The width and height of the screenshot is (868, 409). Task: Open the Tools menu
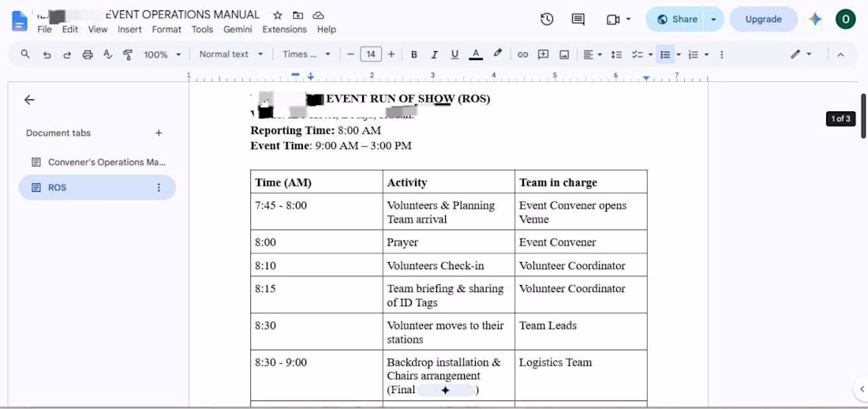(202, 29)
